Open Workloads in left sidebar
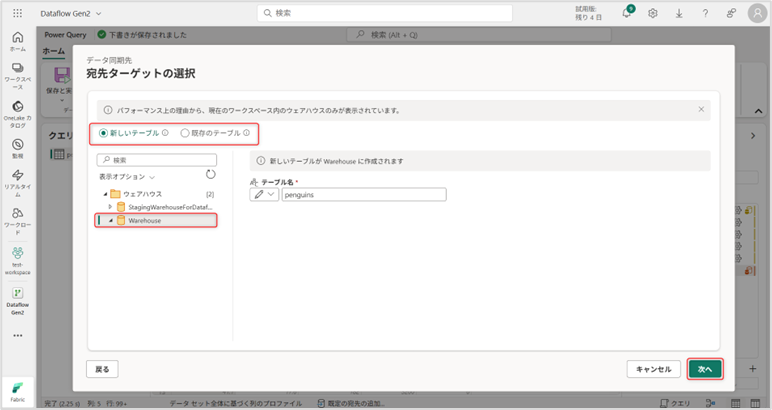 pyautogui.click(x=18, y=221)
